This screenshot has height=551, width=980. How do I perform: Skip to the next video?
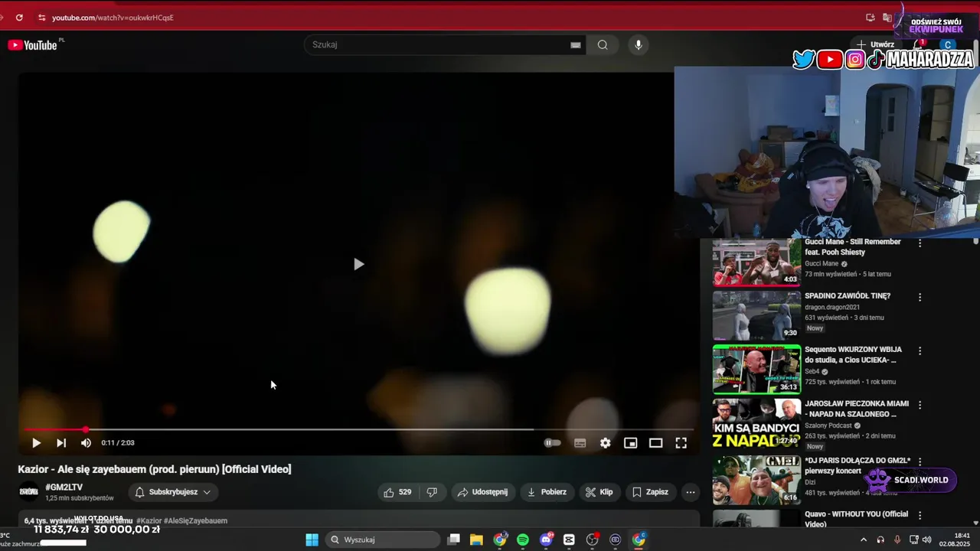pyautogui.click(x=61, y=443)
